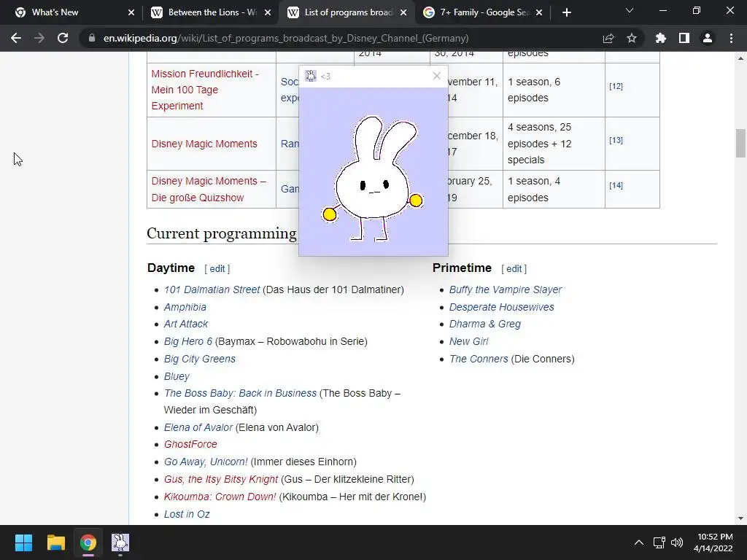
Task: Open the clock showing 10:52 PM
Action: click(x=713, y=542)
